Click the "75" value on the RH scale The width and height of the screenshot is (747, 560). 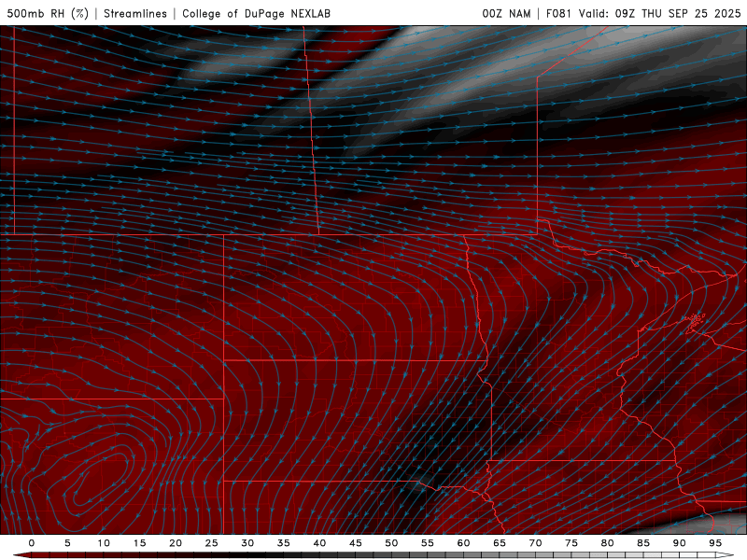coord(571,543)
